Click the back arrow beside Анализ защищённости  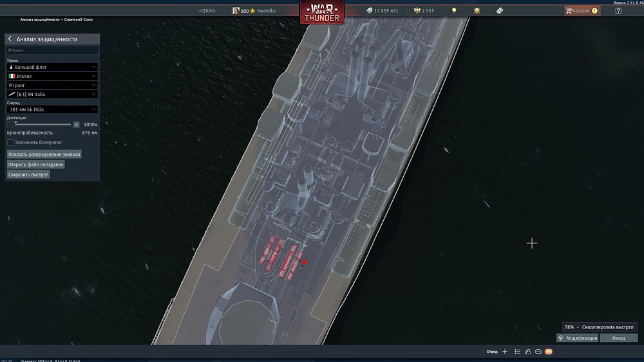tap(10, 39)
